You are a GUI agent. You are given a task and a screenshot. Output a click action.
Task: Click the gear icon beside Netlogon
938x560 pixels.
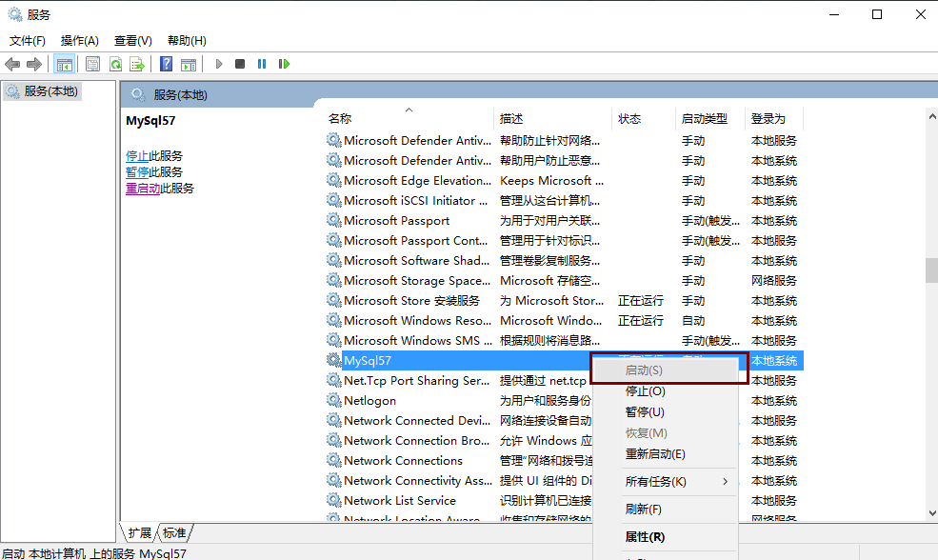(x=334, y=400)
